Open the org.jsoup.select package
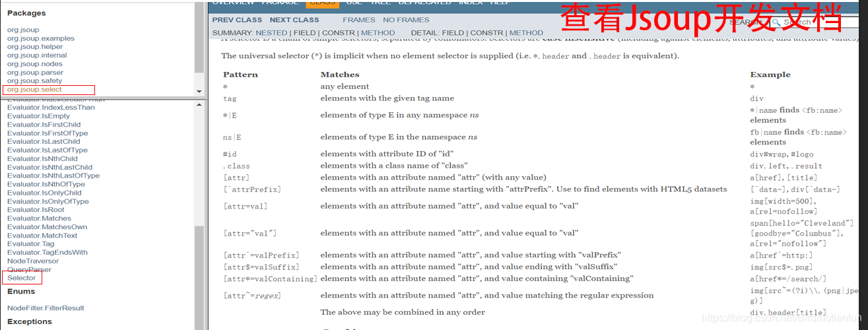This screenshot has width=868, height=330. click(x=34, y=89)
